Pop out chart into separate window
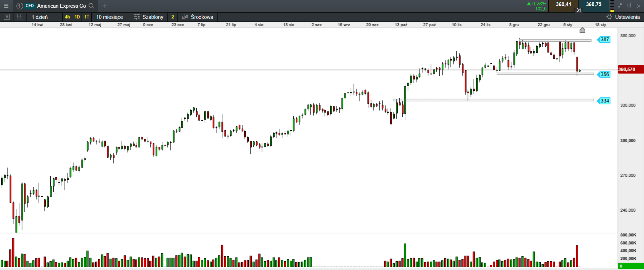The width and height of the screenshot is (644, 270). point(629,6)
